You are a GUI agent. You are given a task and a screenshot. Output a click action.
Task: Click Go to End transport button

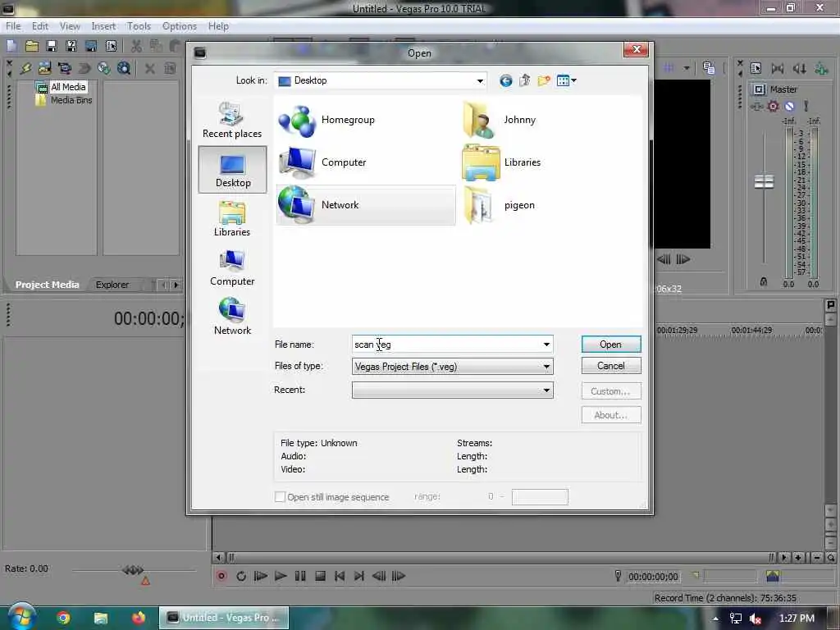click(359, 576)
